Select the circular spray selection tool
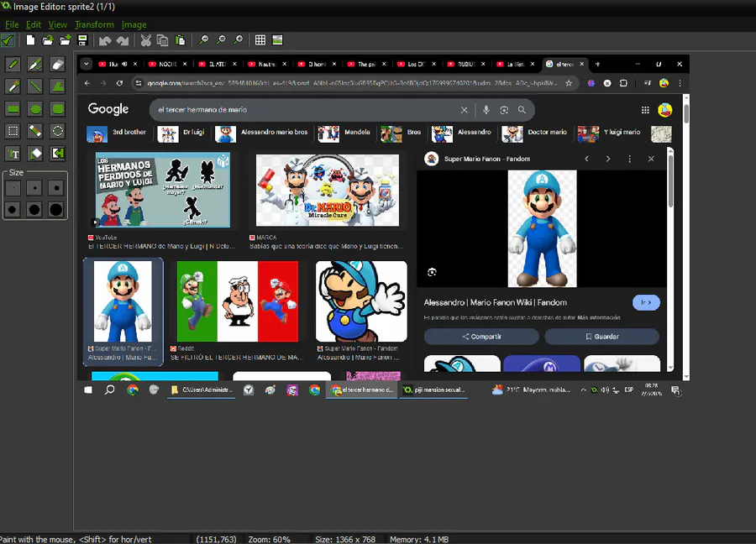The height and width of the screenshot is (544, 756). pyautogui.click(x=57, y=131)
